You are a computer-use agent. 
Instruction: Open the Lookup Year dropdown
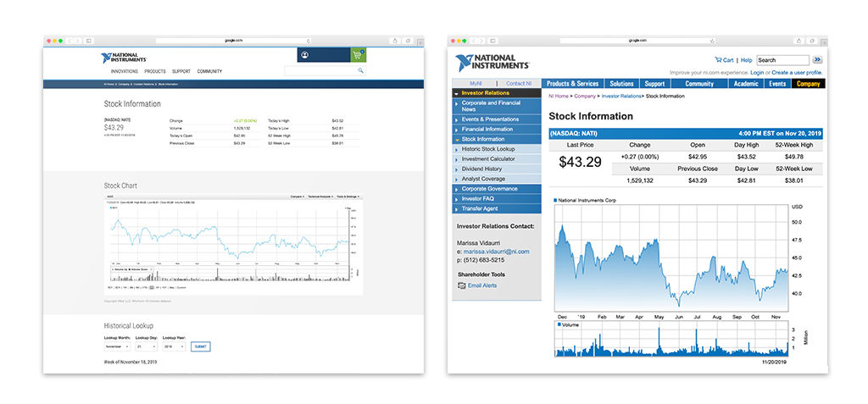click(x=174, y=346)
